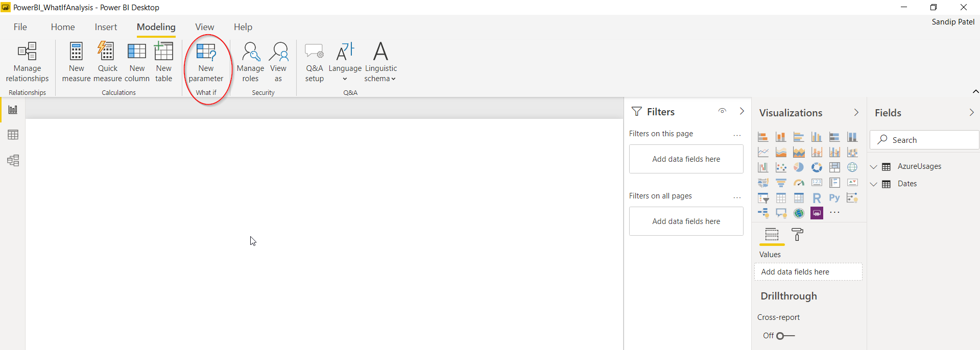Expand the Dates table
980x350 pixels.
pyautogui.click(x=874, y=184)
